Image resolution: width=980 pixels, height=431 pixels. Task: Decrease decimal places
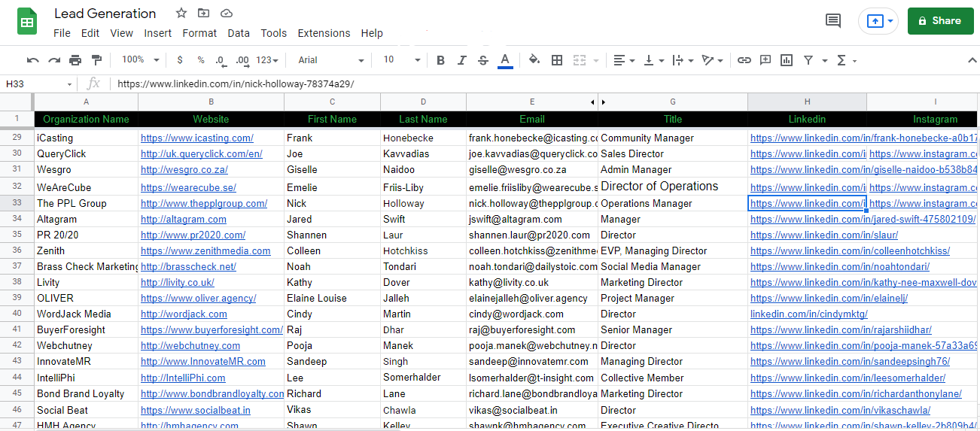click(x=221, y=60)
